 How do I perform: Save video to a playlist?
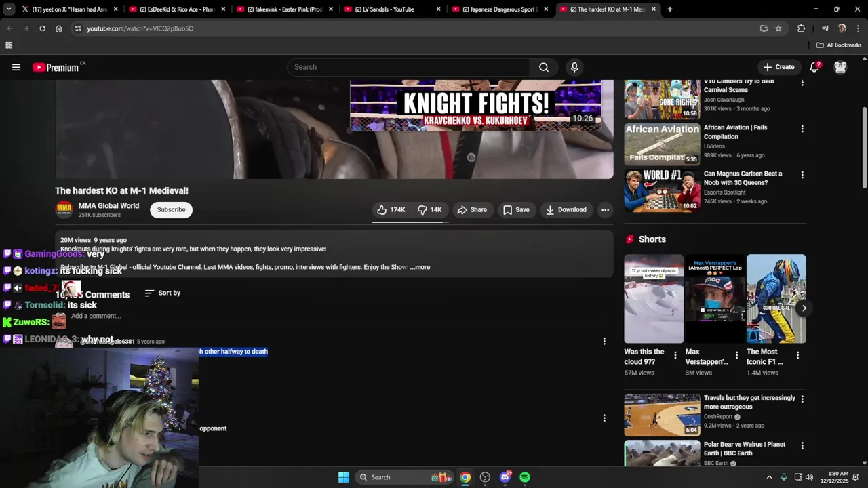(516, 210)
